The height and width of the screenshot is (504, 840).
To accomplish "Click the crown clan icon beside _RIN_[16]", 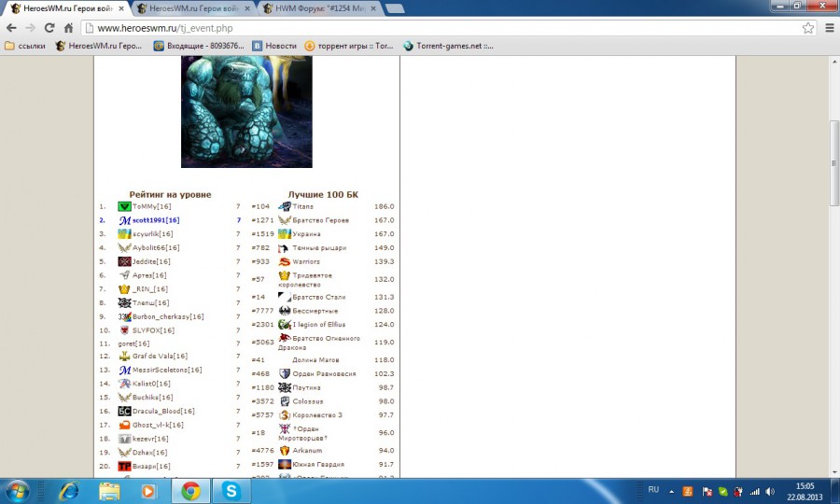I will point(124,289).
